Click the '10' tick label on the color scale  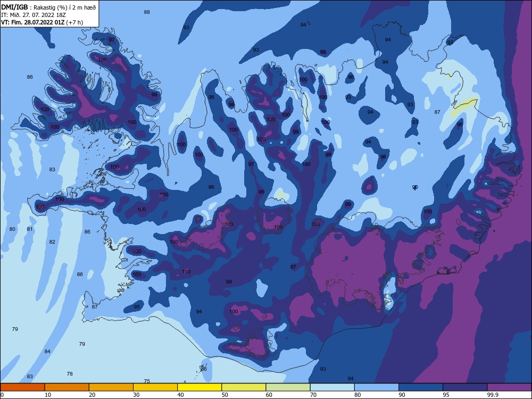pyautogui.click(x=48, y=395)
